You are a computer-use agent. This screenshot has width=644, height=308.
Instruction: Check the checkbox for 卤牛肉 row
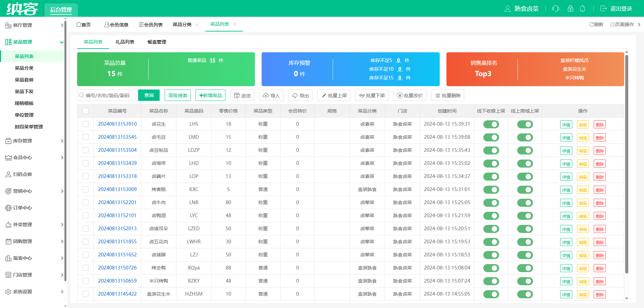86,202
